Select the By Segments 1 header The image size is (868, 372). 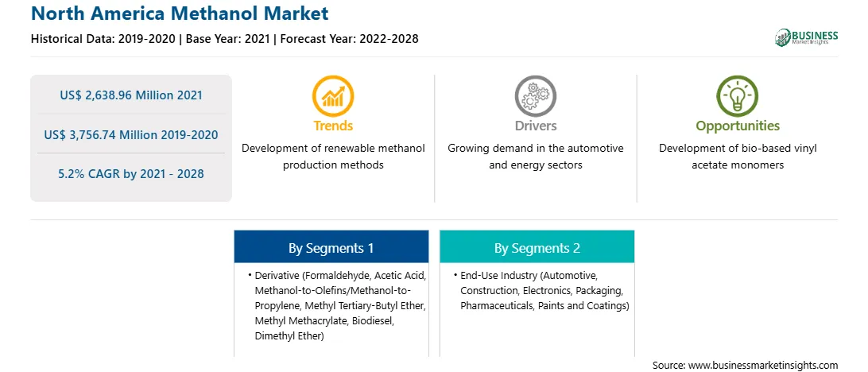(x=331, y=247)
